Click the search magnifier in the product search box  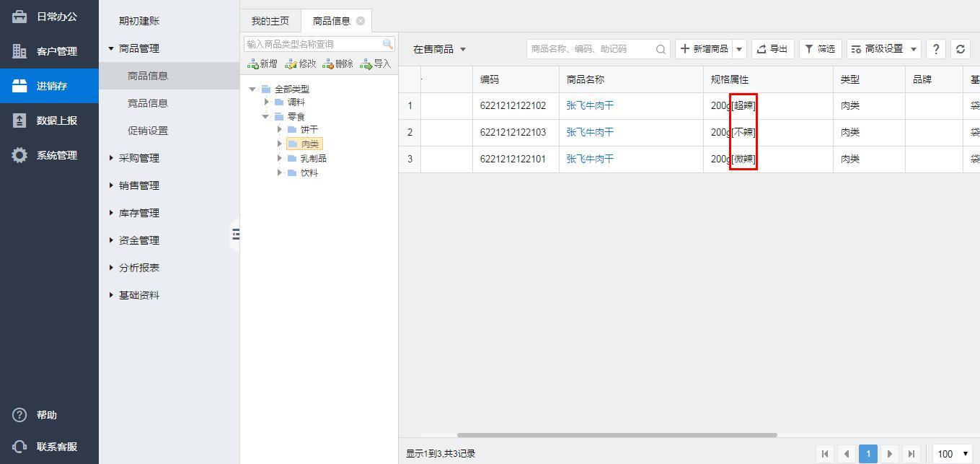(x=661, y=49)
